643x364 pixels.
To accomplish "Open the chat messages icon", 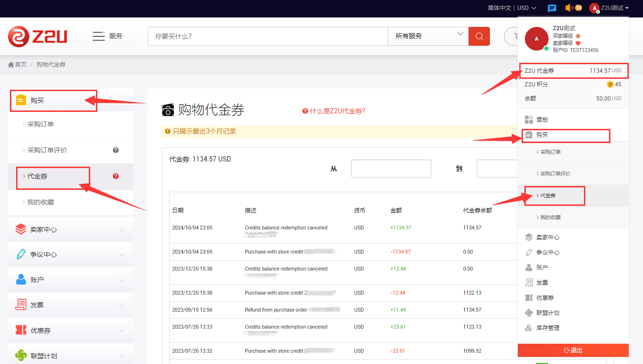I will coord(552,8).
